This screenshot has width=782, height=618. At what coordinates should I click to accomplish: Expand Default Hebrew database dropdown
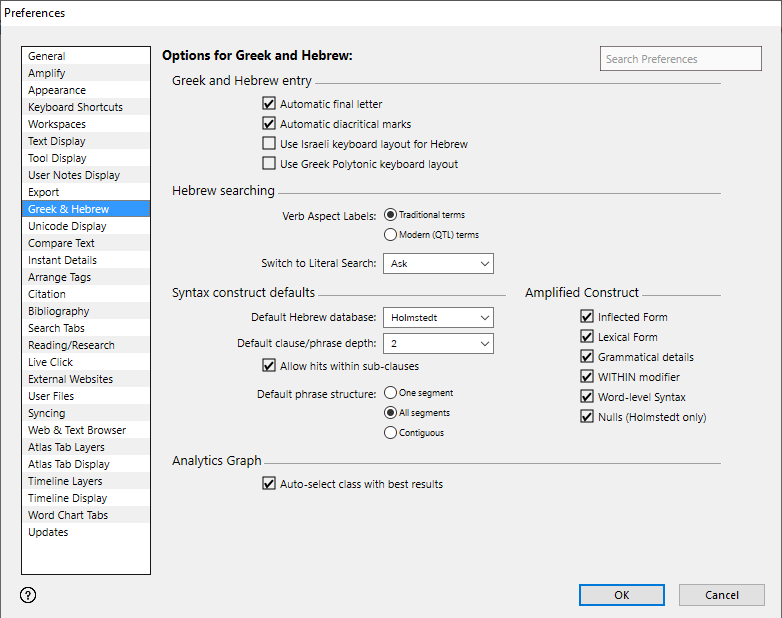click(x=438, y=318)
